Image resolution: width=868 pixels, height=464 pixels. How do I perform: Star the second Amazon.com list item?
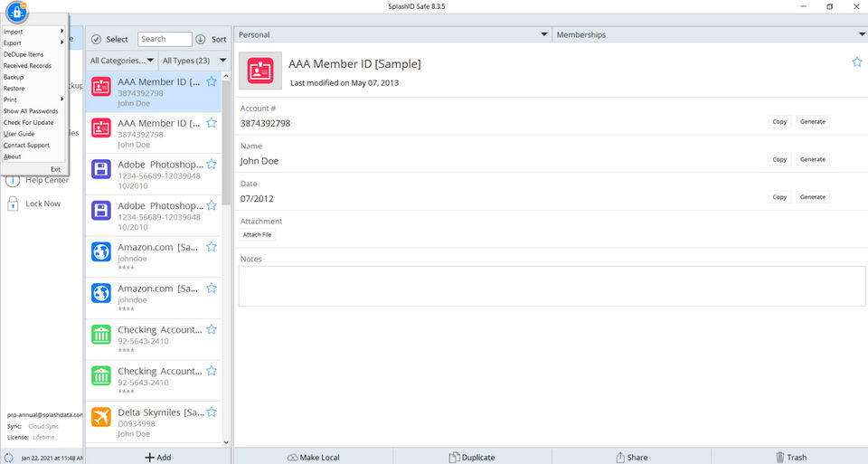click(x=212, y=288)
